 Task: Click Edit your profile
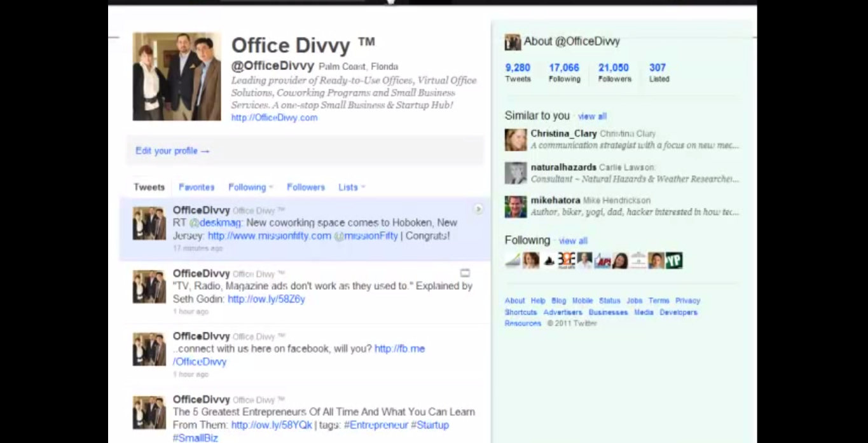172,151
